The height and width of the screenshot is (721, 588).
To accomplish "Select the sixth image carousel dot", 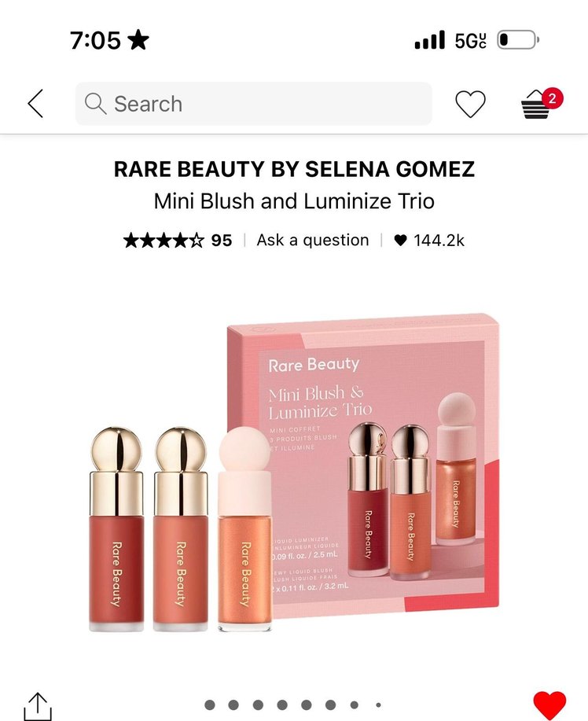I will [330, 705].
